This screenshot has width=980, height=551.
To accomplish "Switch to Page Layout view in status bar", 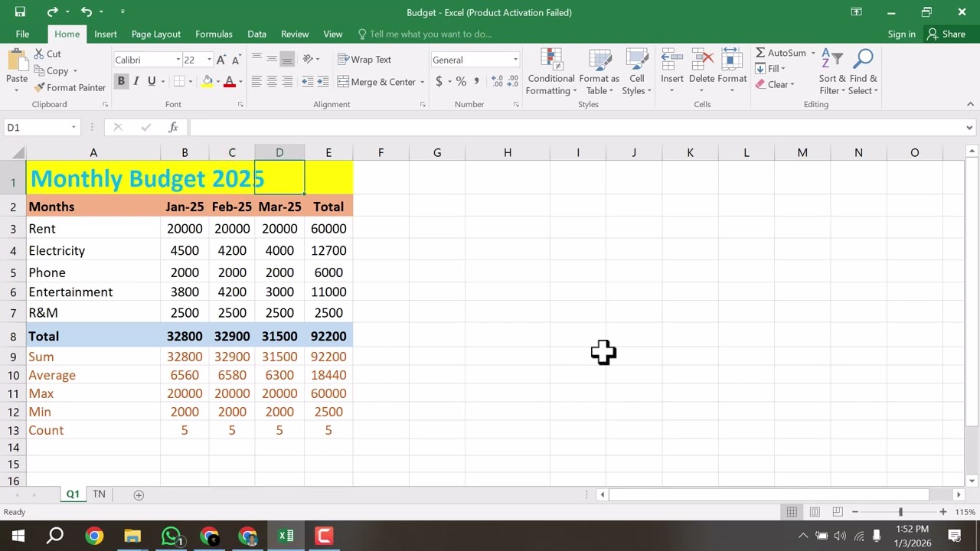I will coord(815,512).
